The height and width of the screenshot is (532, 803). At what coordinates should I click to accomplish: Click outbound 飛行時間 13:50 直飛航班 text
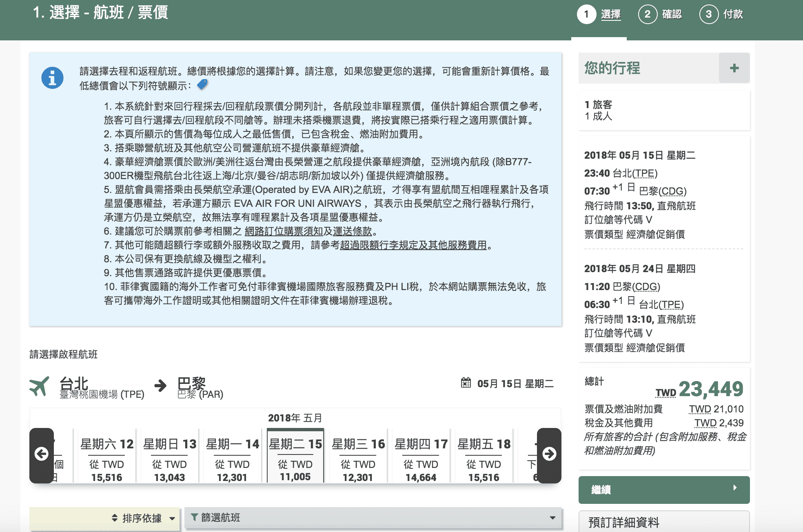[x=640, y=206]
